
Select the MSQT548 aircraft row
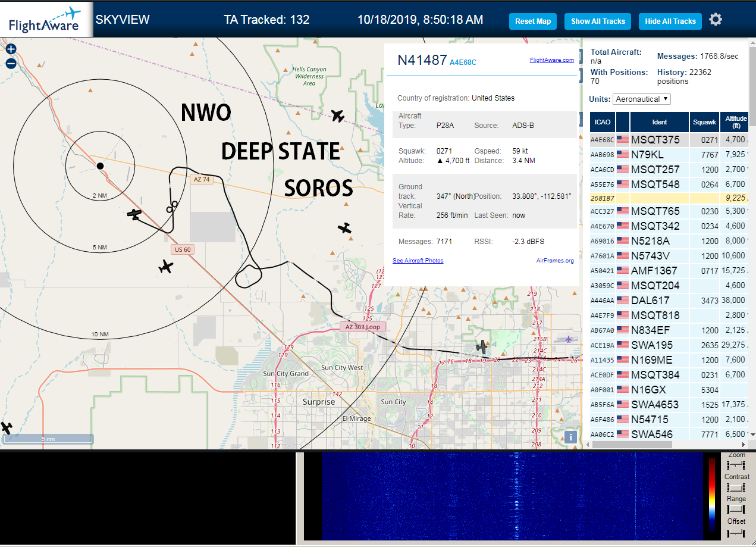click(x=669, y=185)
